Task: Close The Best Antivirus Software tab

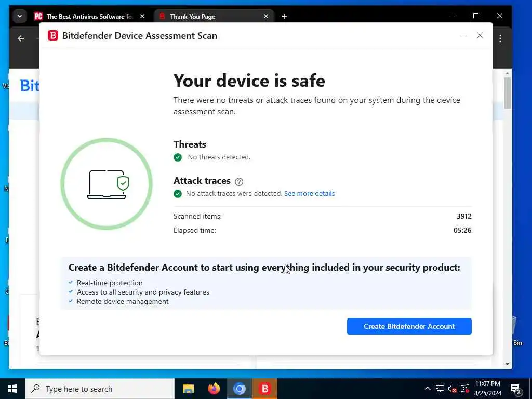Action: (x=142, y=16)
